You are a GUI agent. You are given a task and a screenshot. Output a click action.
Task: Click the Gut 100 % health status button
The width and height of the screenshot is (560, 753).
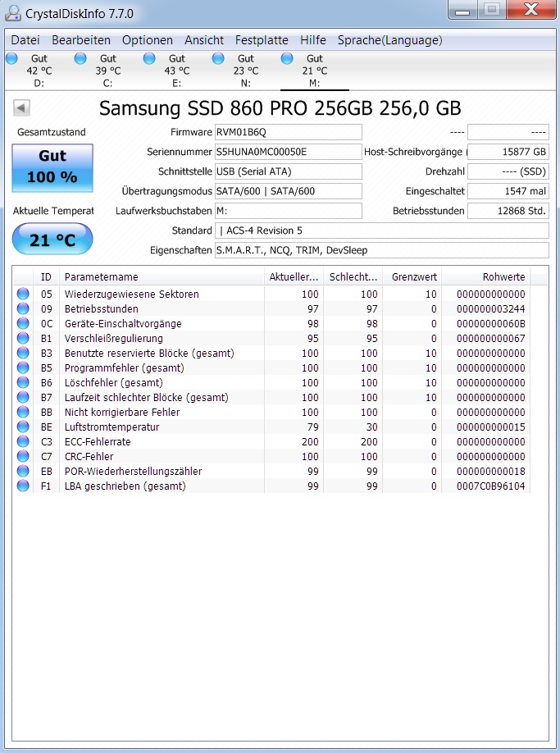52,167
